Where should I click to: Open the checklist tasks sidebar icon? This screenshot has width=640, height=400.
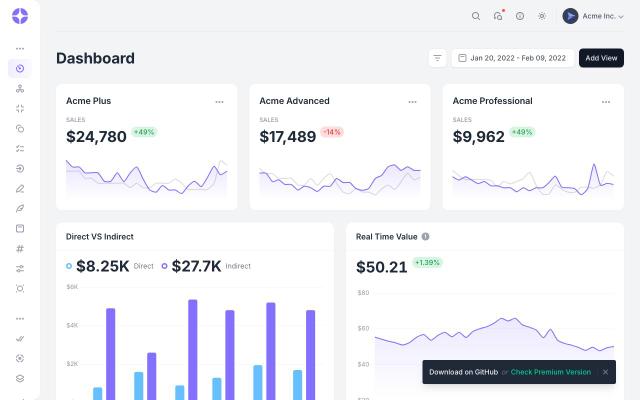pyautogui.click(x=20, y=149)
